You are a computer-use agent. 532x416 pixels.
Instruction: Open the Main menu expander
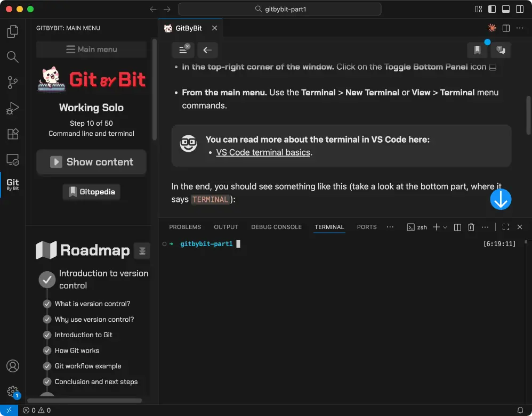(91, 50)
